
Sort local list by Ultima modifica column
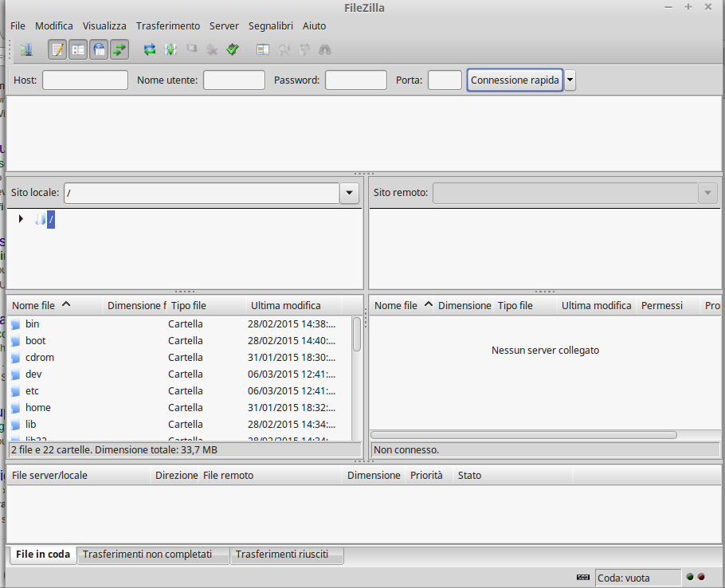click(294, 306)
